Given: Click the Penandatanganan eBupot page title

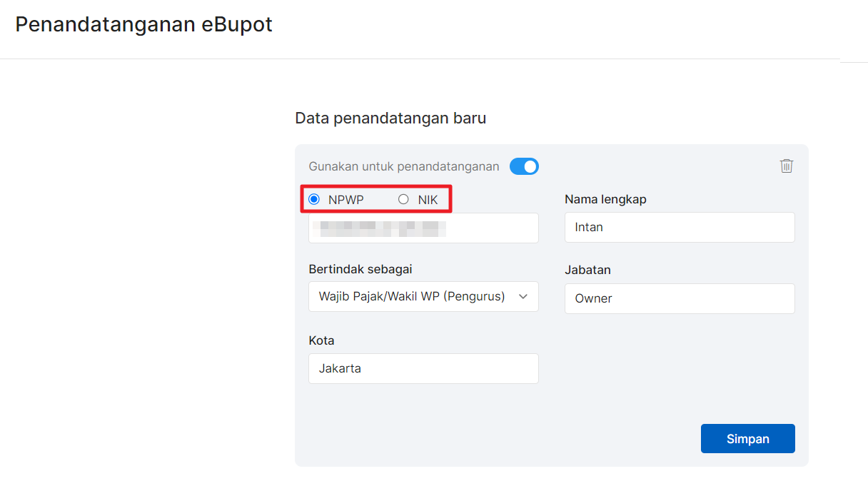Looking at the screenshot, I should [x=143, y=25].
